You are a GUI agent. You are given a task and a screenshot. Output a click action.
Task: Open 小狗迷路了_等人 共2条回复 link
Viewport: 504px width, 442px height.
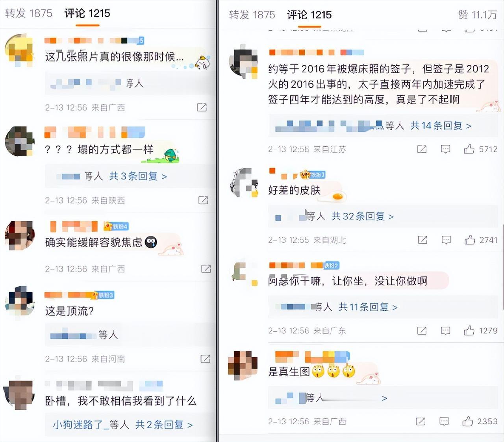pos(123,425)
